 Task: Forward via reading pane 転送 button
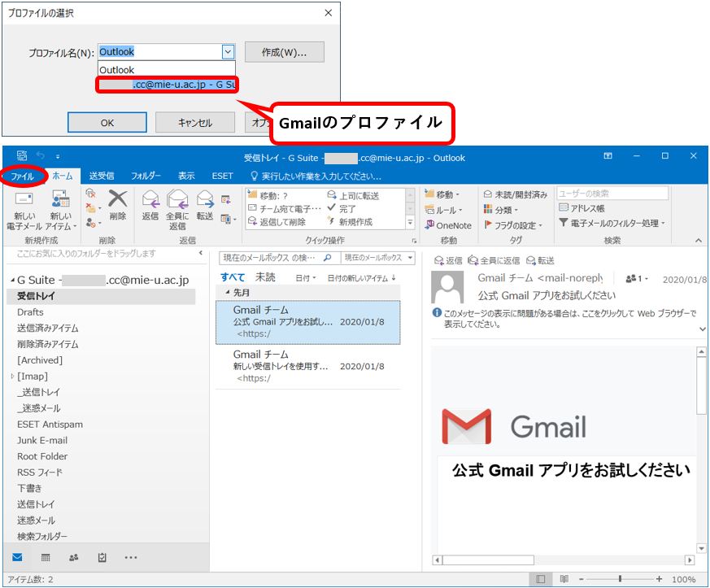click(540, 260)
